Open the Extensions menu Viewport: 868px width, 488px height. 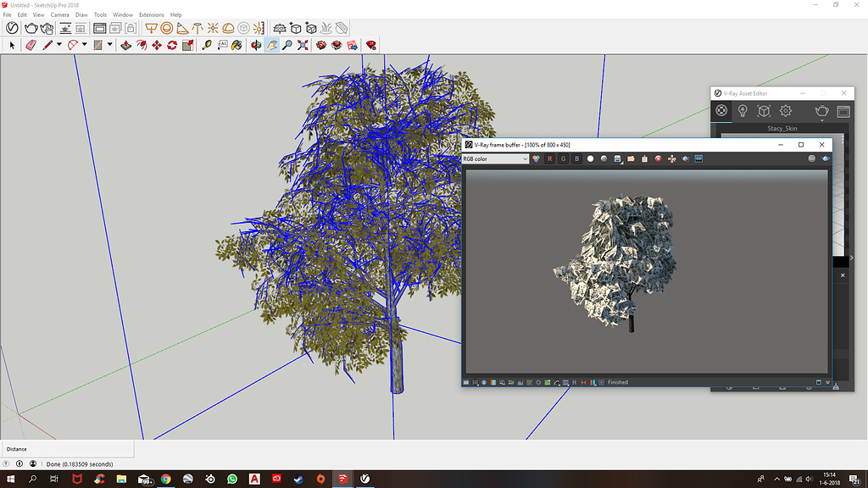click(x=151, y=14)
